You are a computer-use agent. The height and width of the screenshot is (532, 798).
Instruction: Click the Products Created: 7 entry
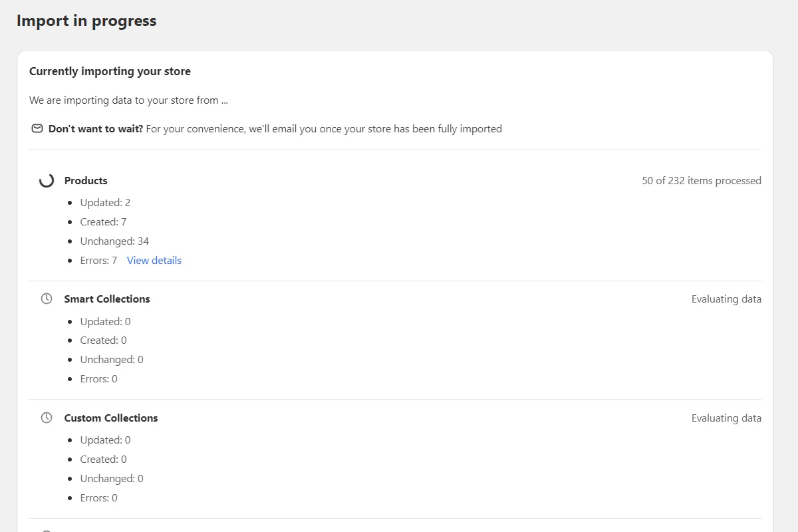point(103,222)
